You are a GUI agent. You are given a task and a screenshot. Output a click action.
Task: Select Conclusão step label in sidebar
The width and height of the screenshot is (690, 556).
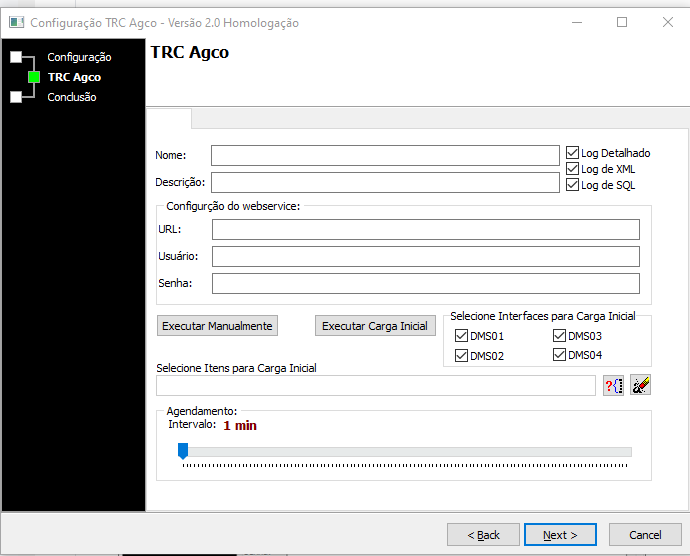72,97
